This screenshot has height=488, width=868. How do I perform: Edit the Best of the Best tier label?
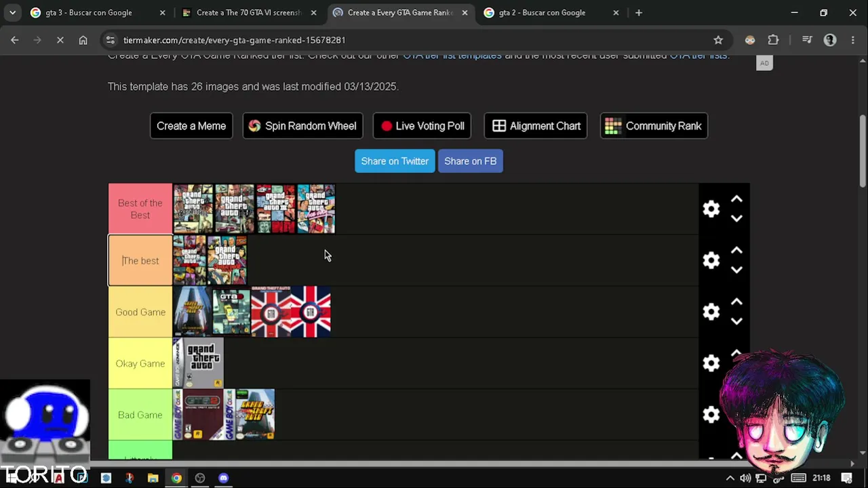(140, 209)
